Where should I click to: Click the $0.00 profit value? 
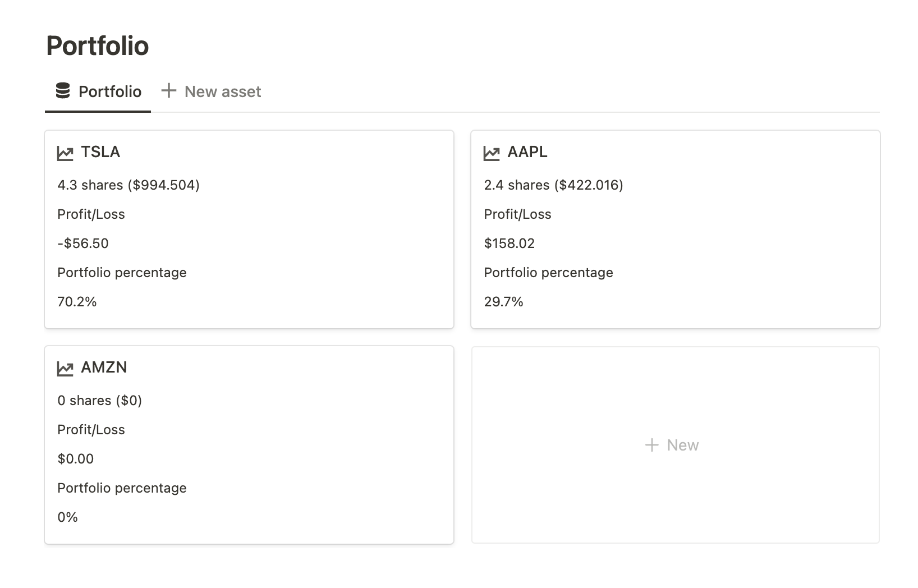click(76, 459)
